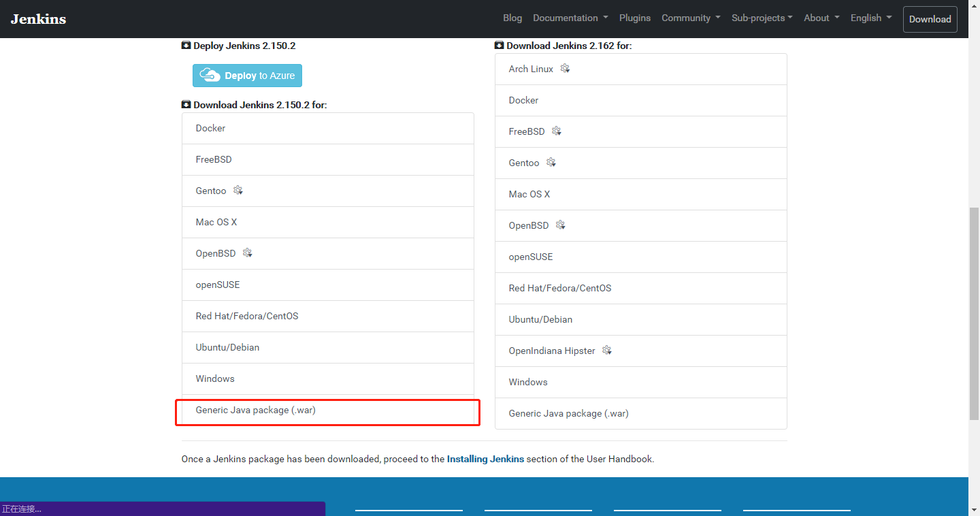Click the page vertical scrollbar thumb
The height and width of the screenshot is (516, 980).
[x=974, y=313]
